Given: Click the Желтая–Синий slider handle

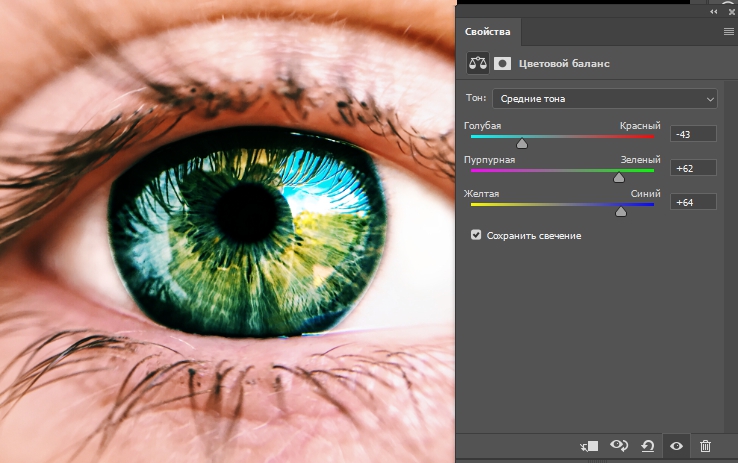Looking at the screenshot, I should 621,211.
